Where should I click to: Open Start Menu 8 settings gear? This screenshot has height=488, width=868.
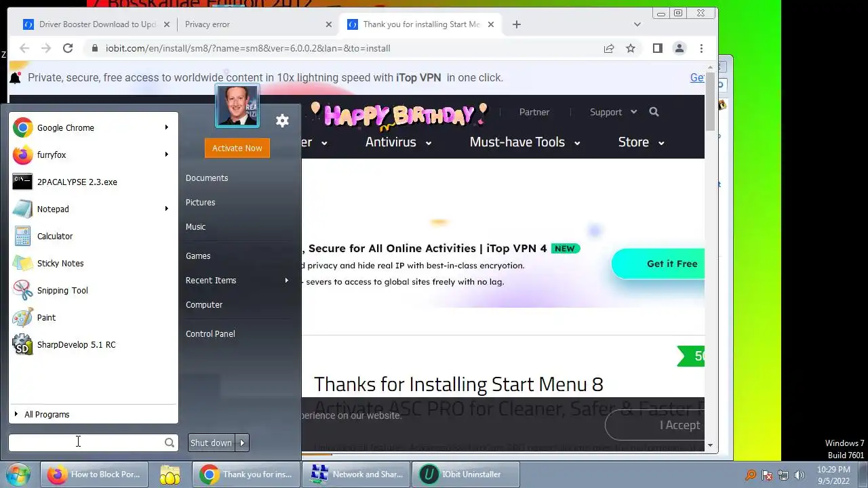tap(282, 121)
